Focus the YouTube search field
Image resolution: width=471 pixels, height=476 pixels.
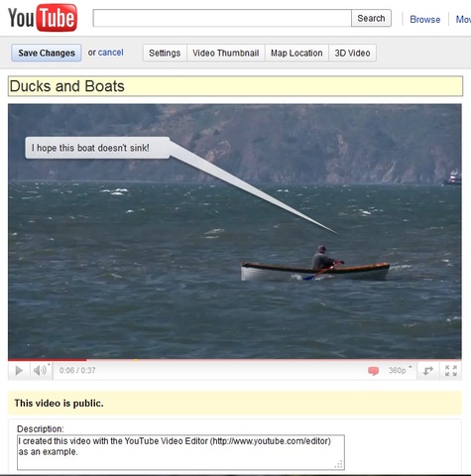222,18
